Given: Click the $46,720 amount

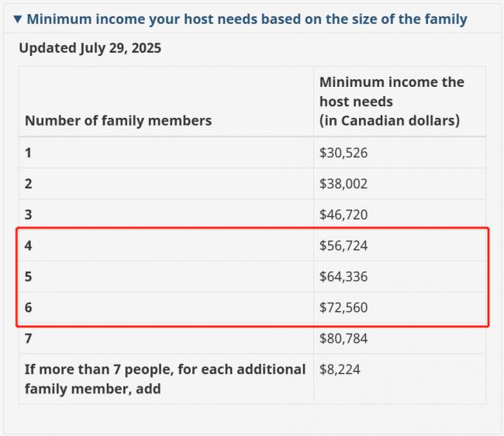Looking at the screenshot, I should click(x=343, y=215).
